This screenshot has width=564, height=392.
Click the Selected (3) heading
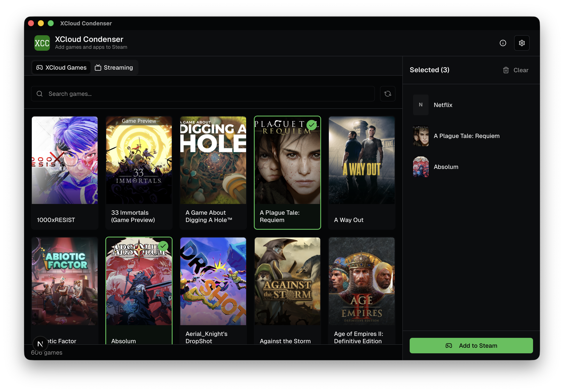(429, 70)
